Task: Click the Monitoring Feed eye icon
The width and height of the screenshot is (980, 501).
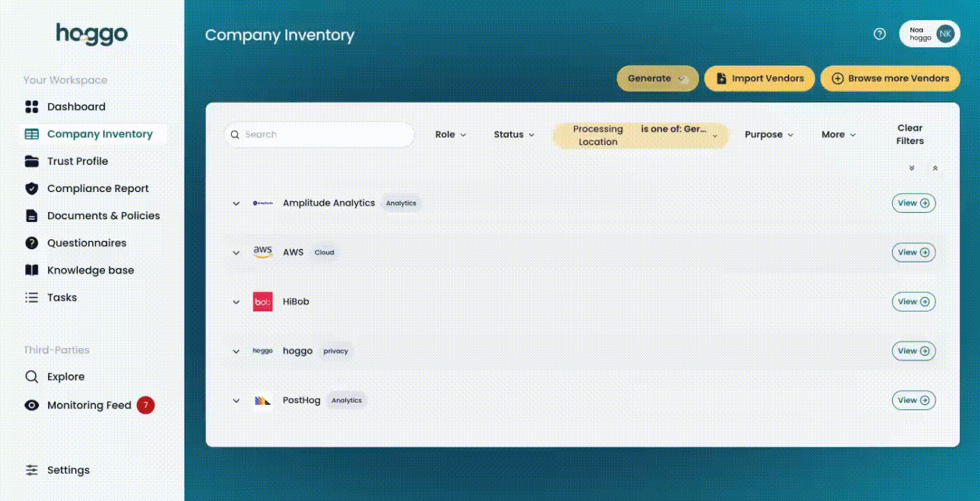Action: 31,405
